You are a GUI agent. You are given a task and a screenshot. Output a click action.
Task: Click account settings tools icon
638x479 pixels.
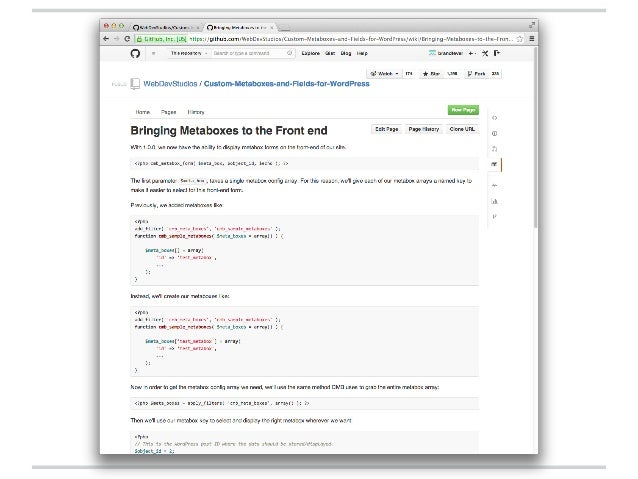[x=485, y=53]
